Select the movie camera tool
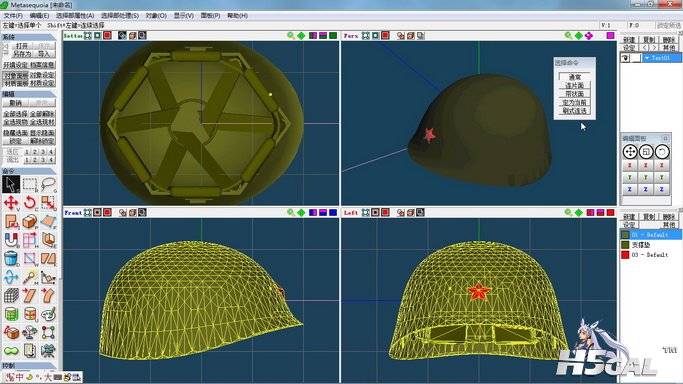Viewport: 683px width, 384px height. pos(48,350)
